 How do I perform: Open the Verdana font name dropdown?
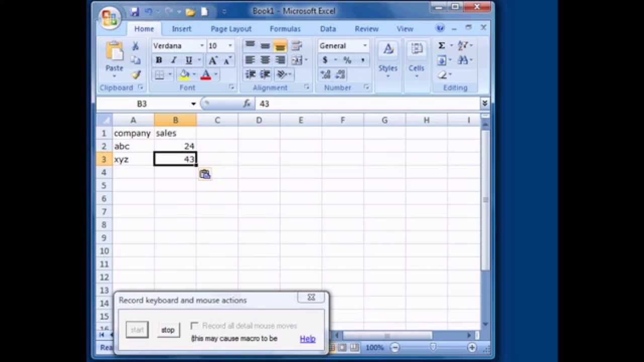[x=202, y=46]
